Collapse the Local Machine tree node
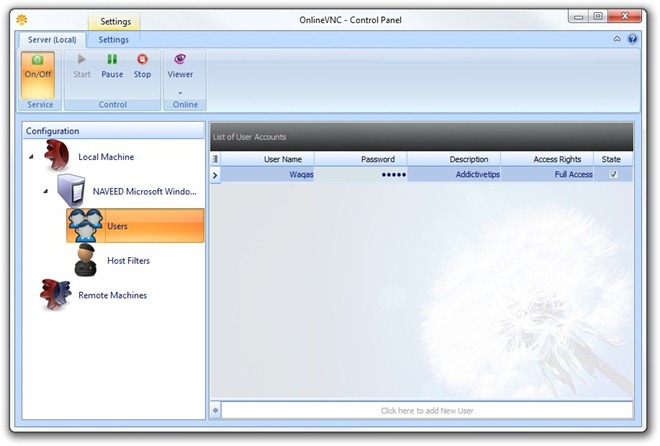Screen dimensions: 660x446 31,157
